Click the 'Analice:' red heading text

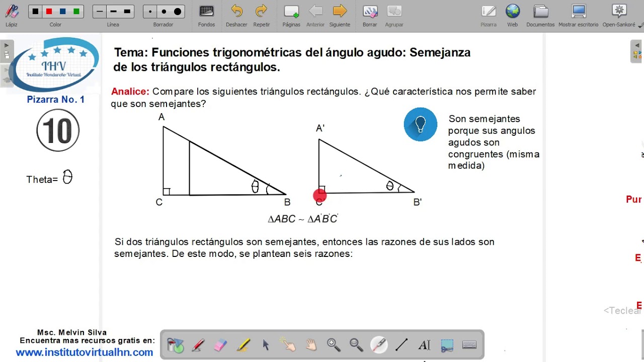[x=130, y=92]
